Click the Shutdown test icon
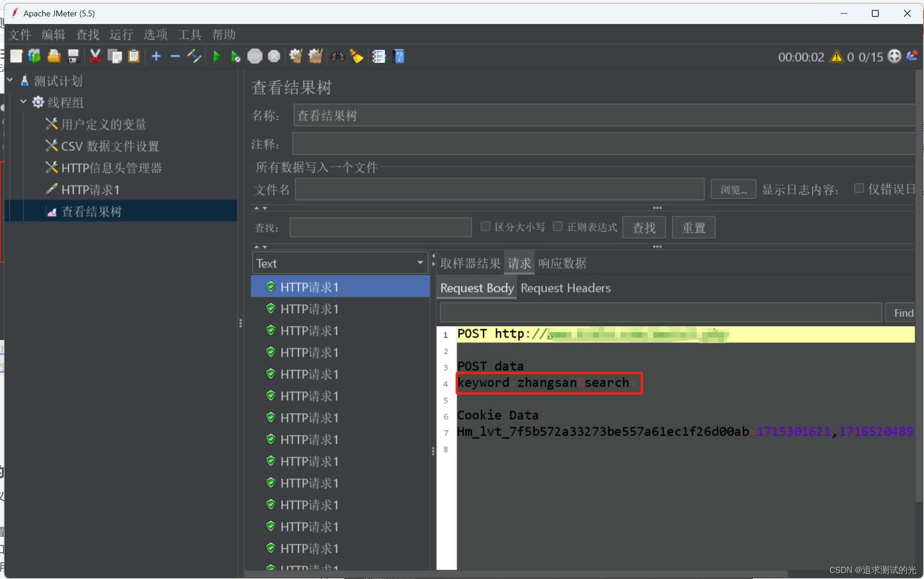 (274, 56)
